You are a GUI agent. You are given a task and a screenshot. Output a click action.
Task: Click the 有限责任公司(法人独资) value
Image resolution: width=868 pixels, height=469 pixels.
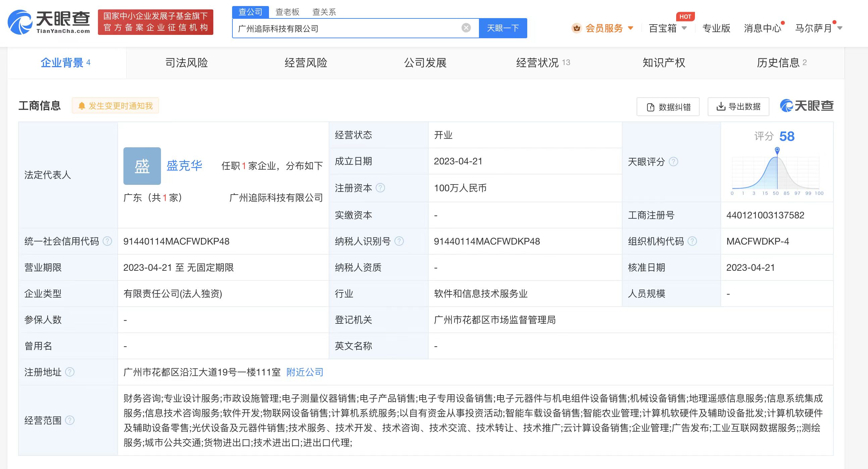tap(172, 294)
